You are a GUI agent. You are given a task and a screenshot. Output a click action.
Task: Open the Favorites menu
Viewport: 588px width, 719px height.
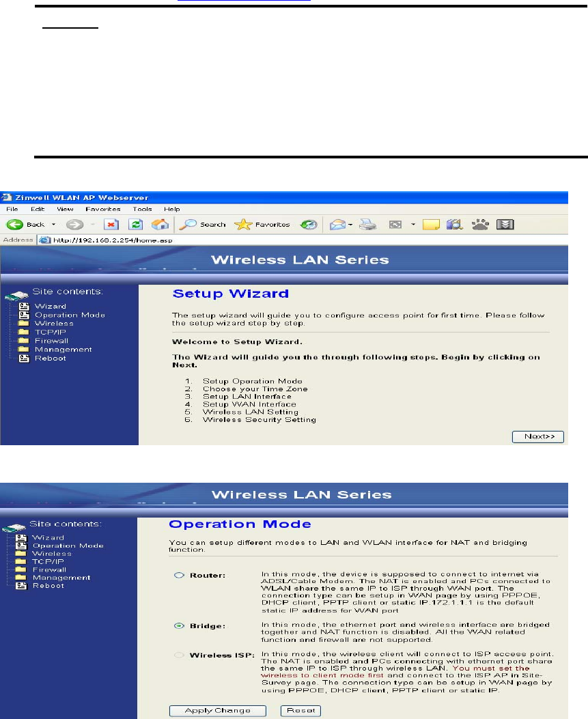(x=102, y=209)
